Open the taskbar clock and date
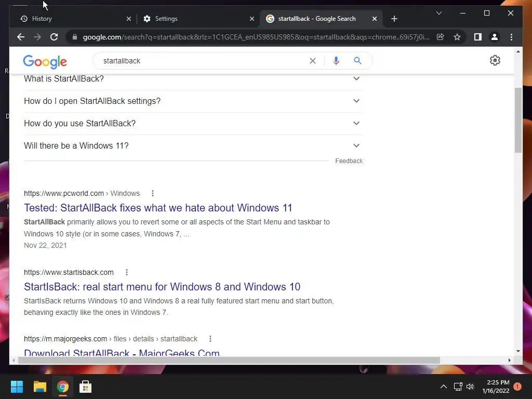The image size is (532, 399). click(x=496, y=387)
